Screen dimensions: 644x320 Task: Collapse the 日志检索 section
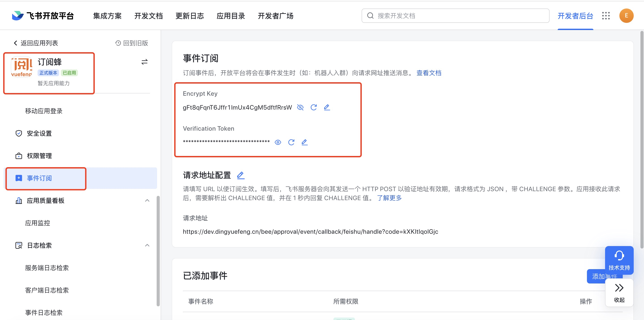[x=147, y=245]
